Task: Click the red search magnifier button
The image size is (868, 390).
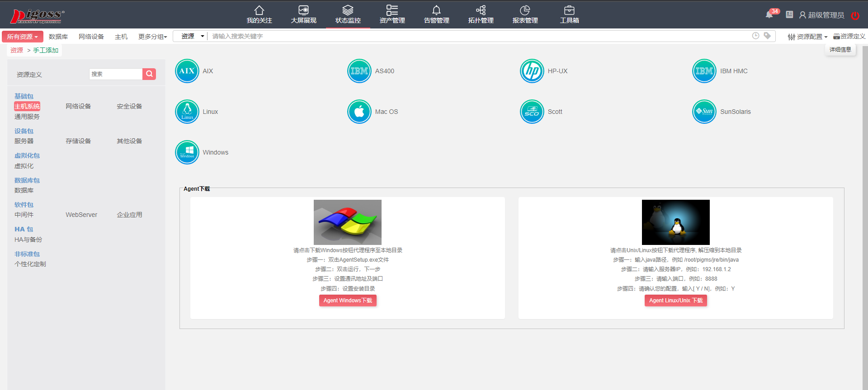Action: click(149, 74)
